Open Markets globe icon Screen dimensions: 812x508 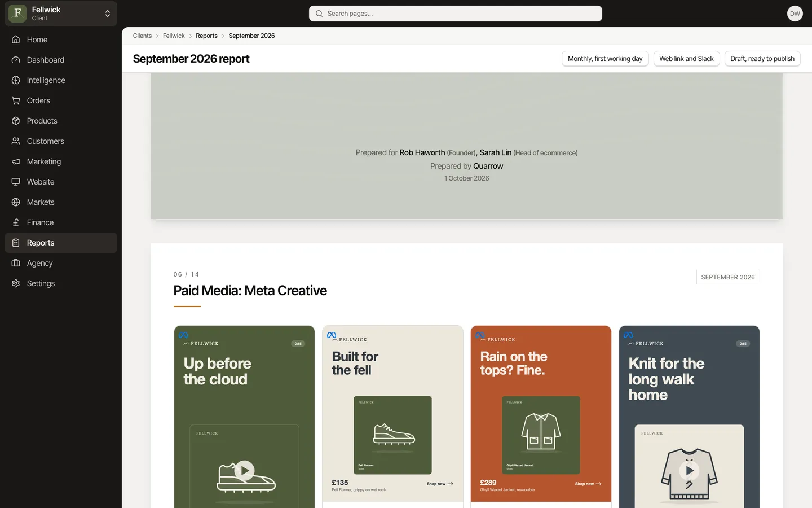[16, 202]
